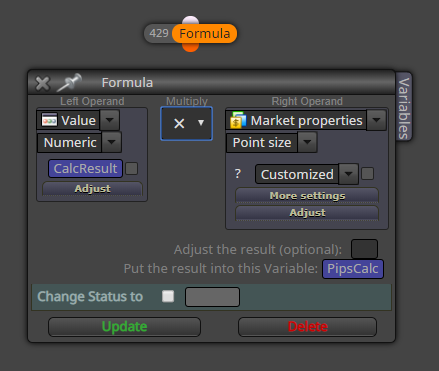The width and height of the screenshot is (439, 371).
Task: Toggle the checkbox next to Customized
Action: (368, 174)
